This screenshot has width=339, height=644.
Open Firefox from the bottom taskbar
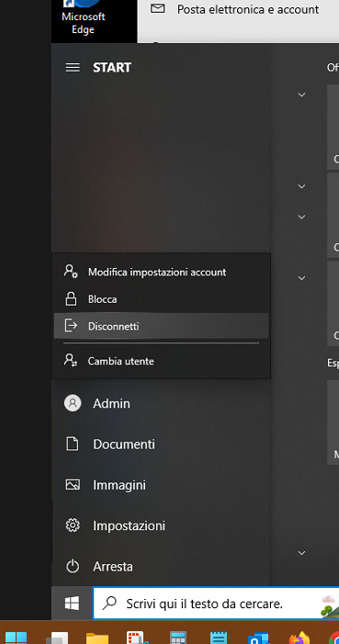pos(299,638)
